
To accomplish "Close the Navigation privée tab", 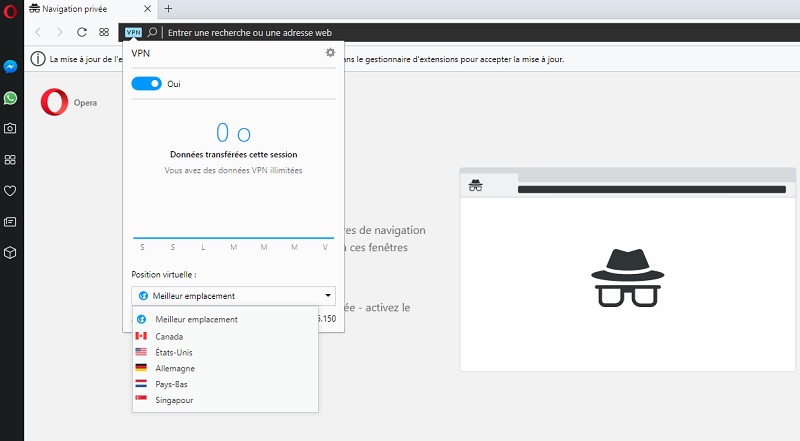I will coord(147,9).
